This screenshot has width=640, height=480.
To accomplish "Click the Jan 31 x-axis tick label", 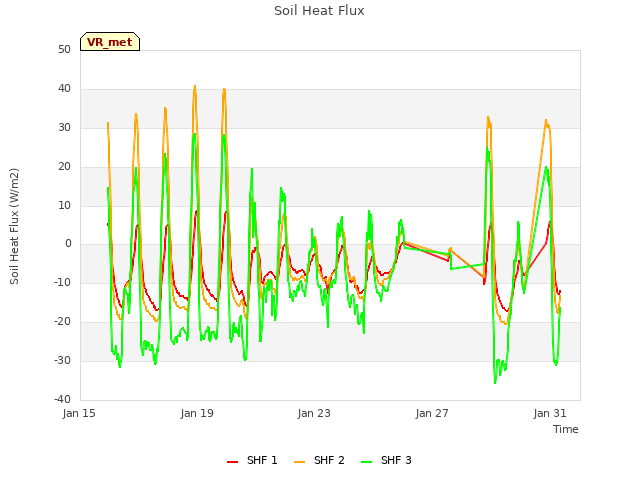I will click(550, 413).
